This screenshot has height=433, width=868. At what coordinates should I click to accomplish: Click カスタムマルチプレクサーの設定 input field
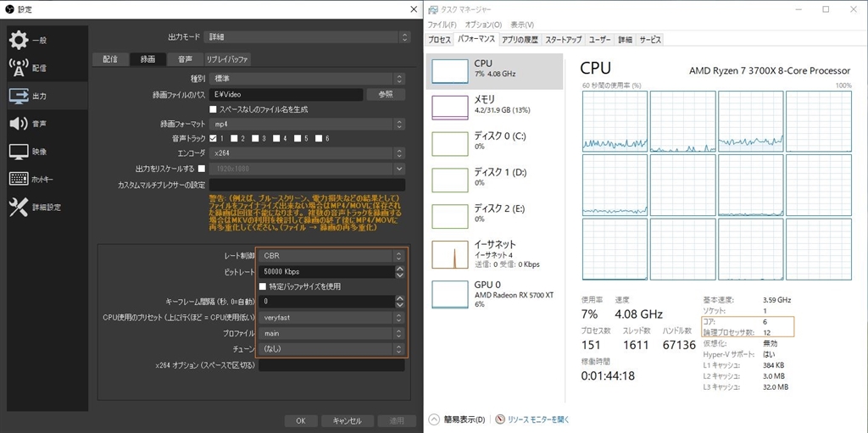pos(307,185)
